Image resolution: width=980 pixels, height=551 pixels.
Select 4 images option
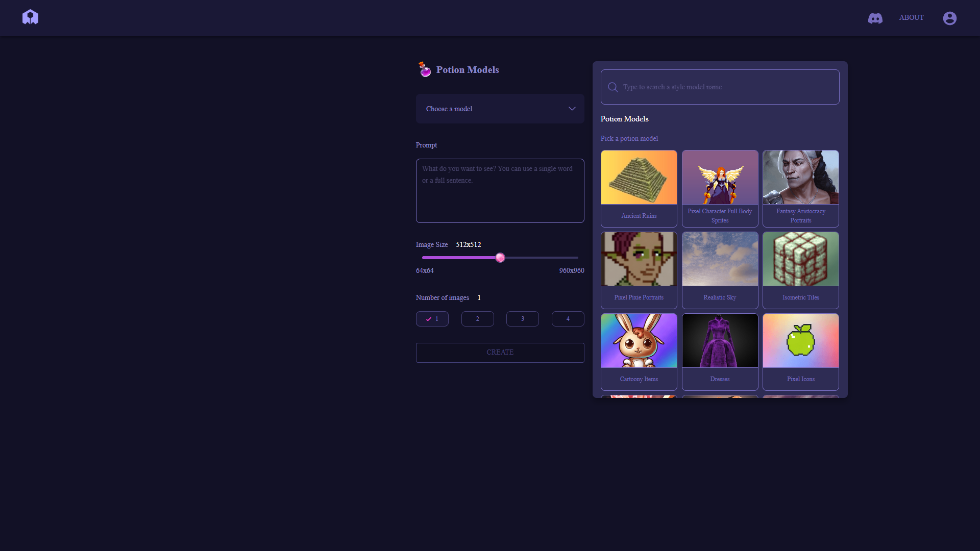pyautogui.click(x=568, y=319)
